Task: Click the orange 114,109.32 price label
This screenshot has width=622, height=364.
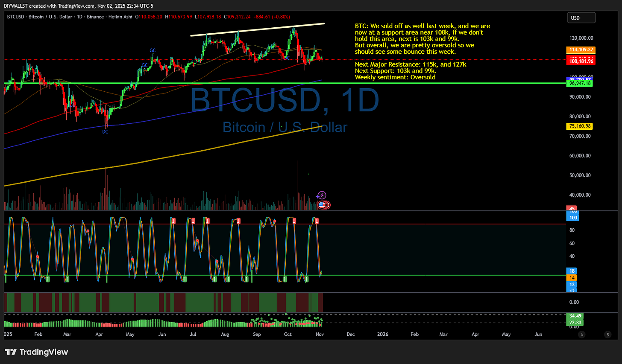Action: [581, 50]
